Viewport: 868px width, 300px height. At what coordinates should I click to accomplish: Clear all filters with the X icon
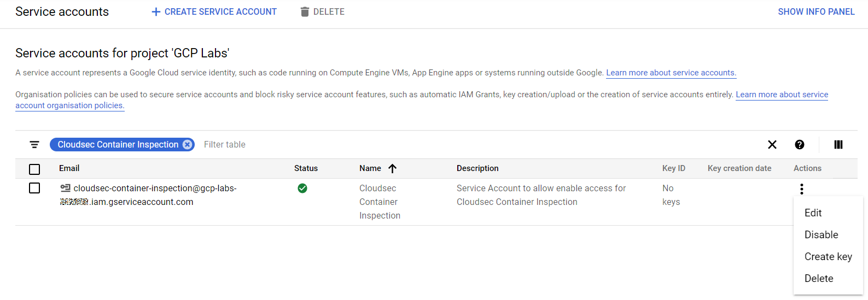click(772, 145)
